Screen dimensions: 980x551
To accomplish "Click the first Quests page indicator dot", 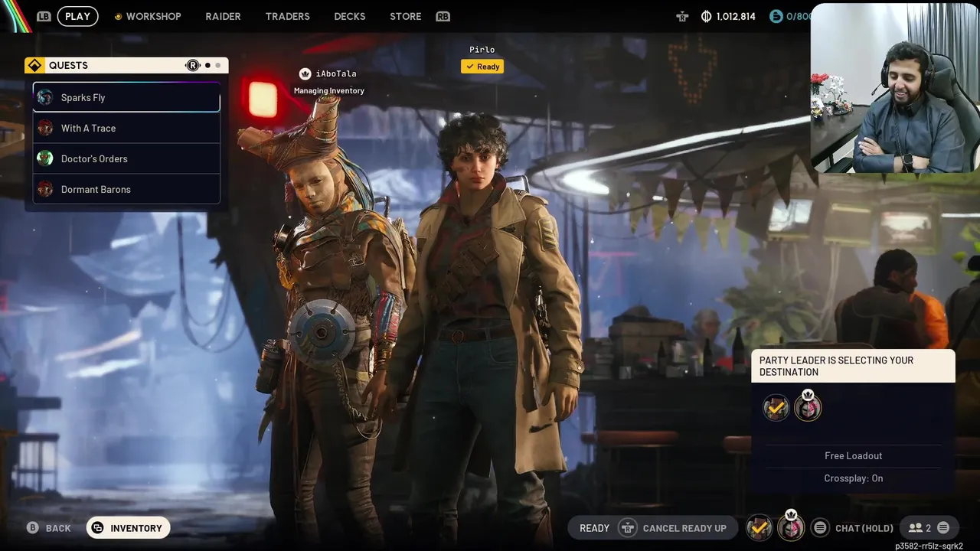I will (207, 66).
